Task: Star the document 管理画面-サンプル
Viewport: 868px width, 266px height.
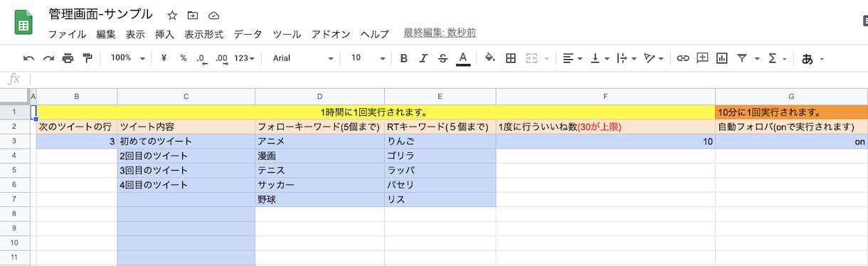Action: [x=172, y=15]
